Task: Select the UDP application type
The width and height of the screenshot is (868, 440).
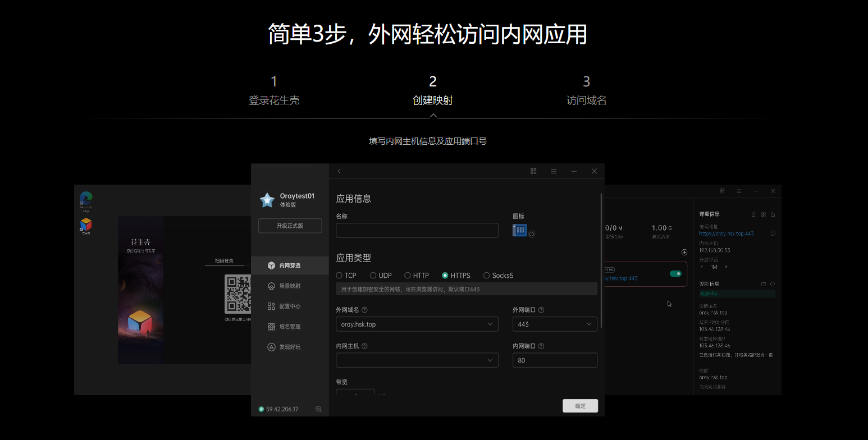Action: (x=381, y=276)
